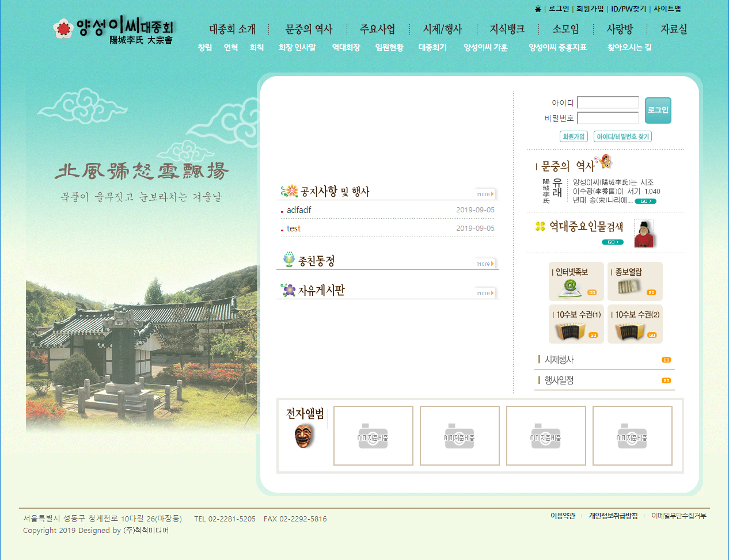Screen dimensions: 729x560
Task: Expand 공지사항 및 행사 with more
Action: coord(485,194)
